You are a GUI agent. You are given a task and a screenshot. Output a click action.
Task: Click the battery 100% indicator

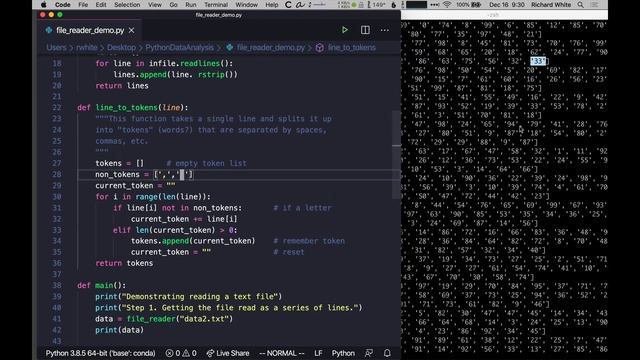pos(469,5)
